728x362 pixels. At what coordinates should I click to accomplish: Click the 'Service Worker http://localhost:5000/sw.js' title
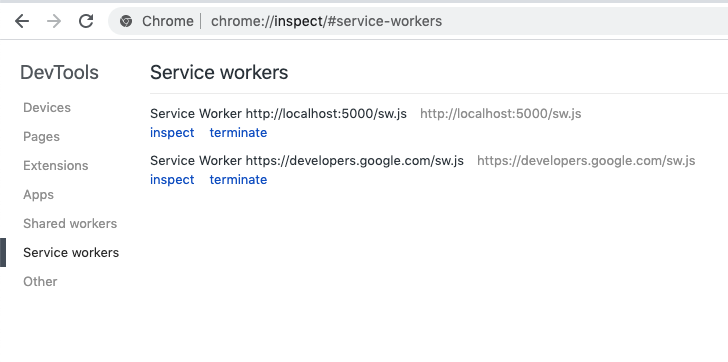click(x=278, y=114)
